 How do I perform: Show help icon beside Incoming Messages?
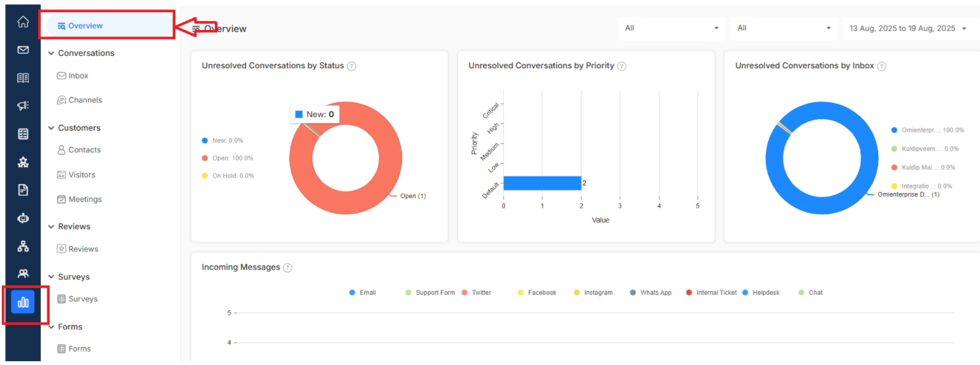point(287,268)
